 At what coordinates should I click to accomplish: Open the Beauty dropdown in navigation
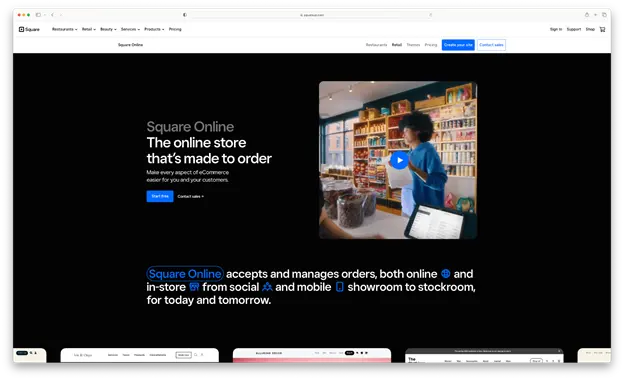click(108, 29)
